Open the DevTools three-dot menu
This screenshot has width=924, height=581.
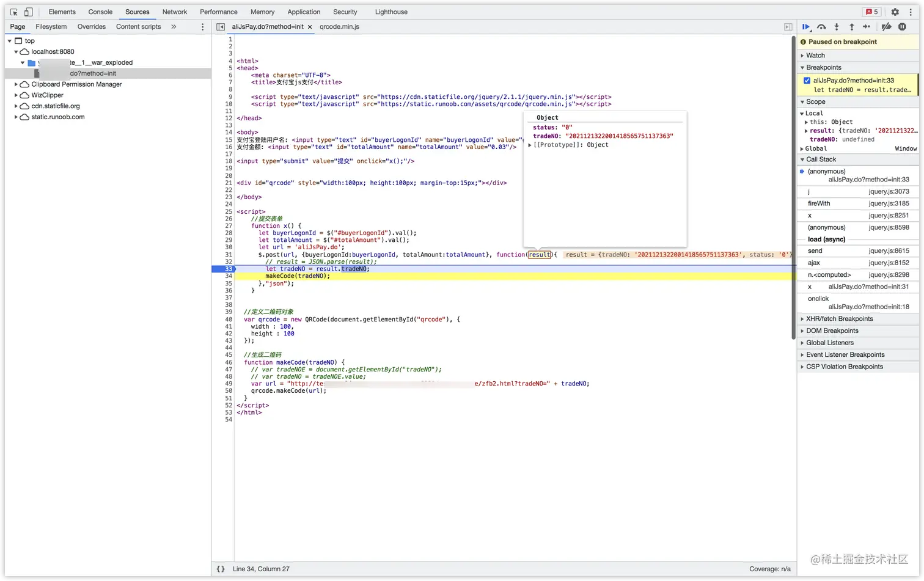911,12
